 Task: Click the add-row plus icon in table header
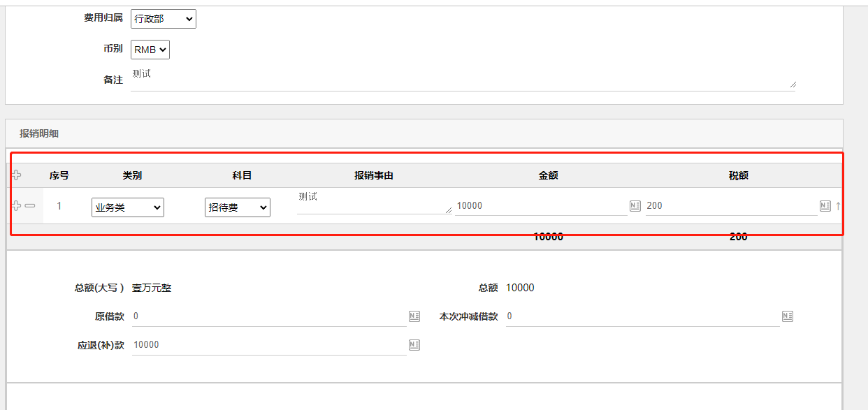(17, 175)
